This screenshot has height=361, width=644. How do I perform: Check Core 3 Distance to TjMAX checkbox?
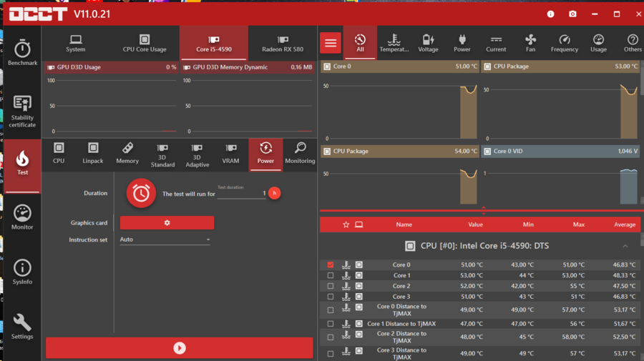[x=331, y=354]
